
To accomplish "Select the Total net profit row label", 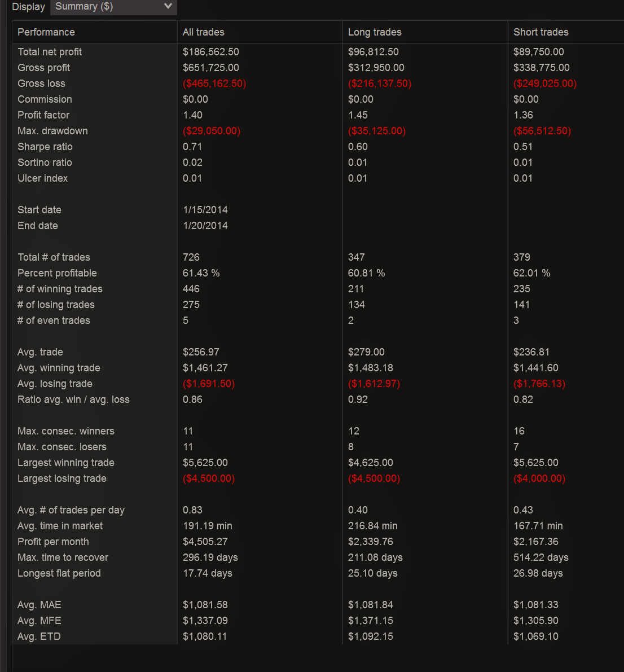I will (x=50, y=52).
